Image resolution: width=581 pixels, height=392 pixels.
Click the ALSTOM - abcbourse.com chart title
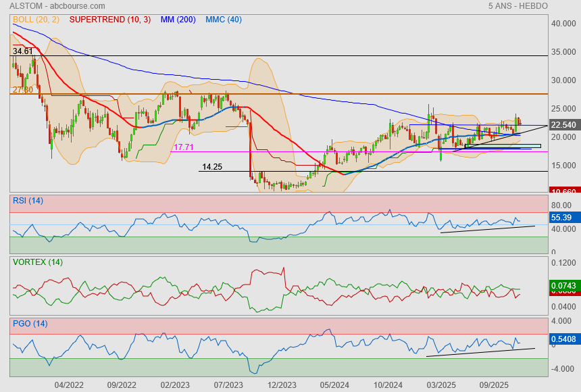pos(52,5)
